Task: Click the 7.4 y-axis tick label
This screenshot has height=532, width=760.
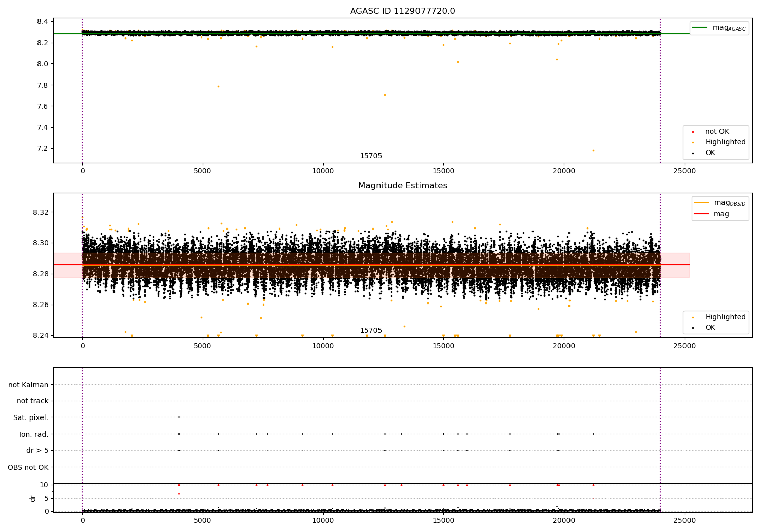Action: (43, 128)
